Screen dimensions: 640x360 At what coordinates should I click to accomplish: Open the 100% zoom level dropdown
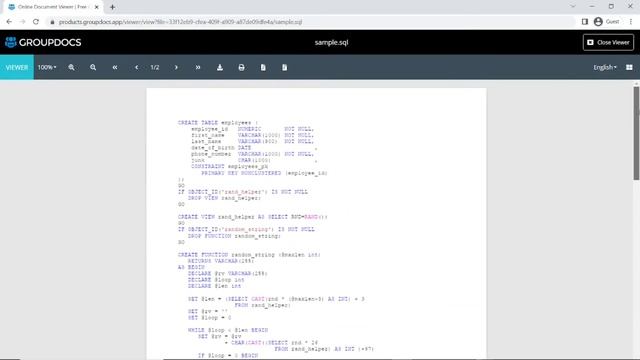click(47, 67)
